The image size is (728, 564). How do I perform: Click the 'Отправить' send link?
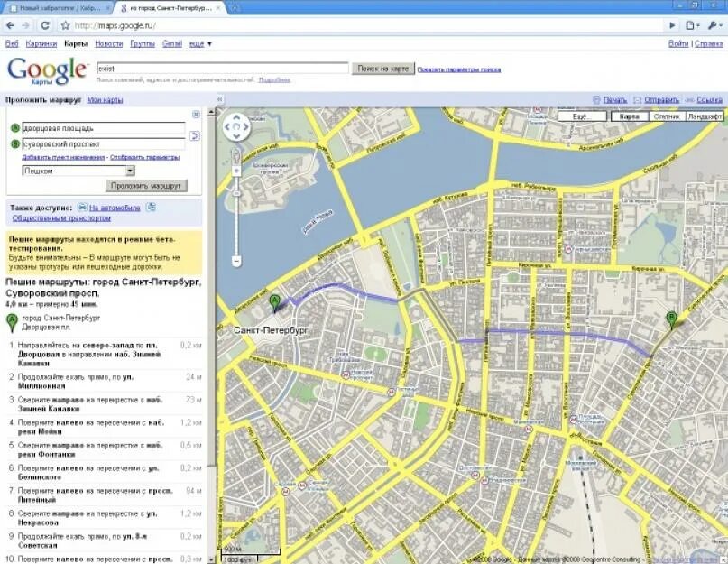click(x=661, y=100)
